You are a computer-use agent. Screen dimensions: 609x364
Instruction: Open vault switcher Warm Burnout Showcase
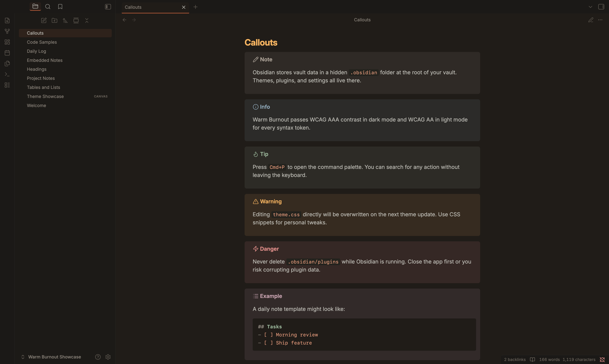[x=51, y=357]
